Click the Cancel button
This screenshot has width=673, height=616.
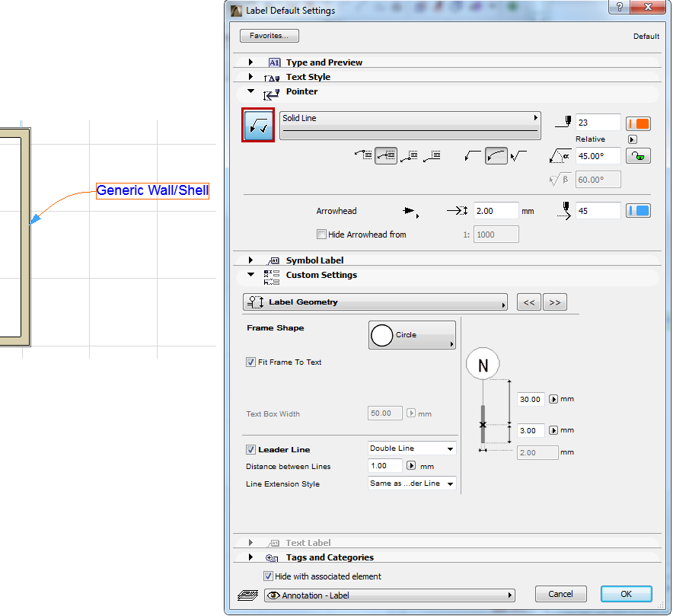pyautogui.click(x=560, y=594)
